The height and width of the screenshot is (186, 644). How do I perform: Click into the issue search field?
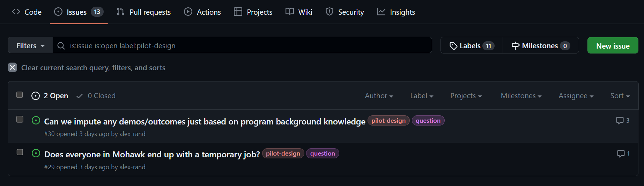244,46
